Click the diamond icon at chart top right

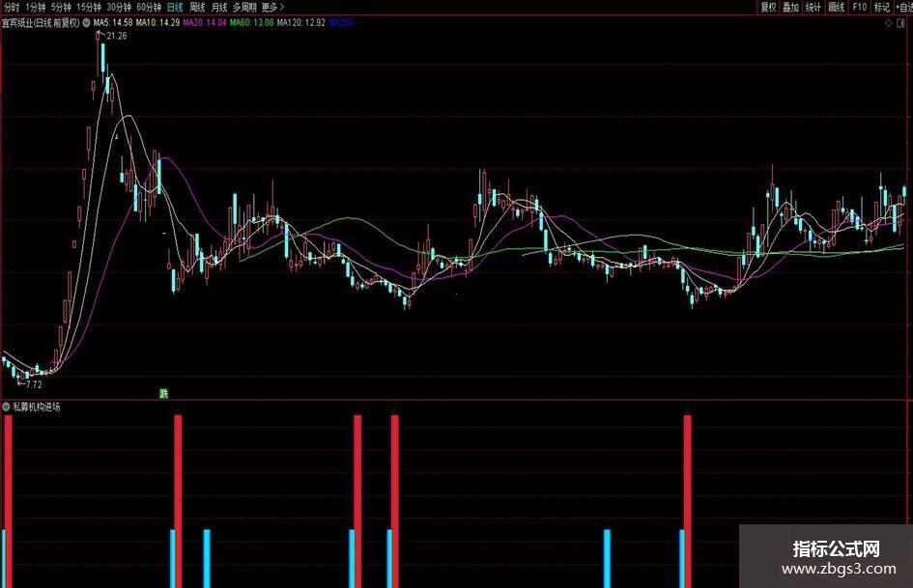(889, 23)
